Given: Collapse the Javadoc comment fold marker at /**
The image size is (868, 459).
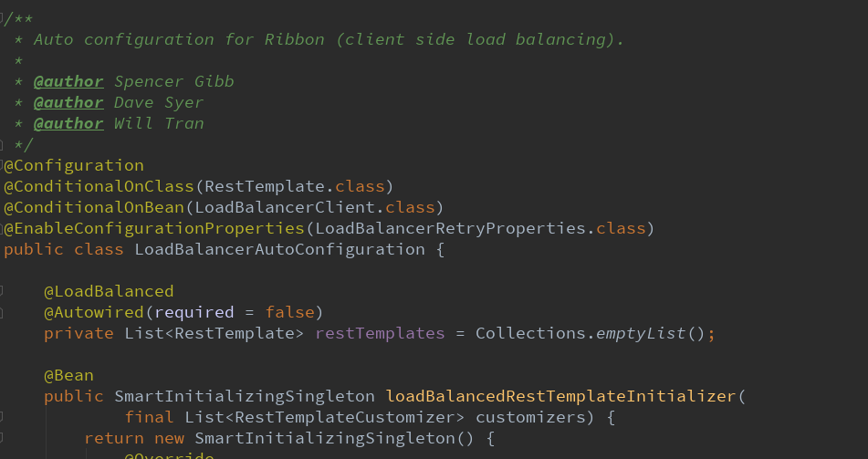Looking at the screenshot, I should click(x=1, y=19).
